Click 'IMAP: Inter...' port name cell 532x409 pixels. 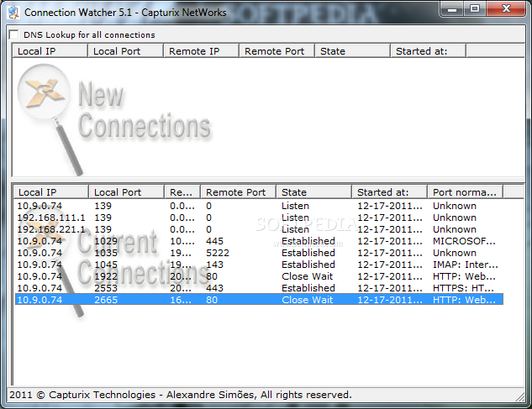pos(465,265)
